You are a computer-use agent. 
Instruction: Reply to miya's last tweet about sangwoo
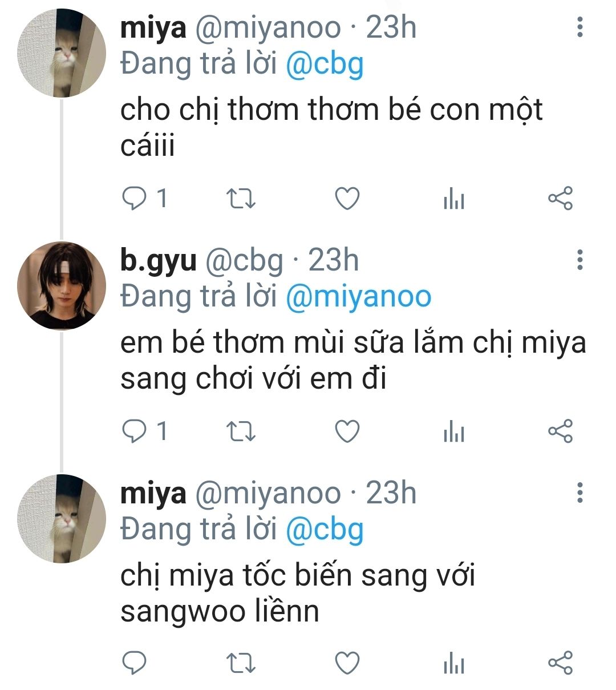(135, 663)
